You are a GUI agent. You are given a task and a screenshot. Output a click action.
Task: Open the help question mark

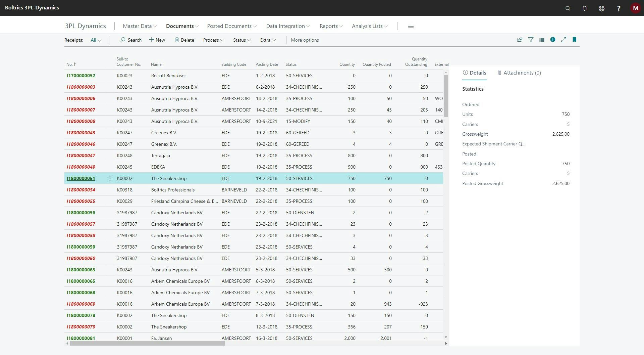(x=619, y=8)
